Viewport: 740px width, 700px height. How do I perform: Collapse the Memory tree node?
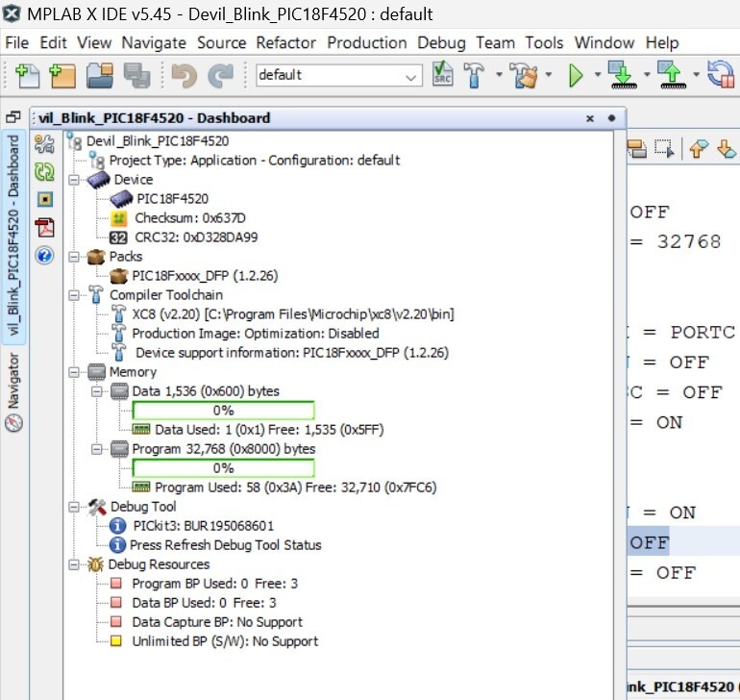74,372
